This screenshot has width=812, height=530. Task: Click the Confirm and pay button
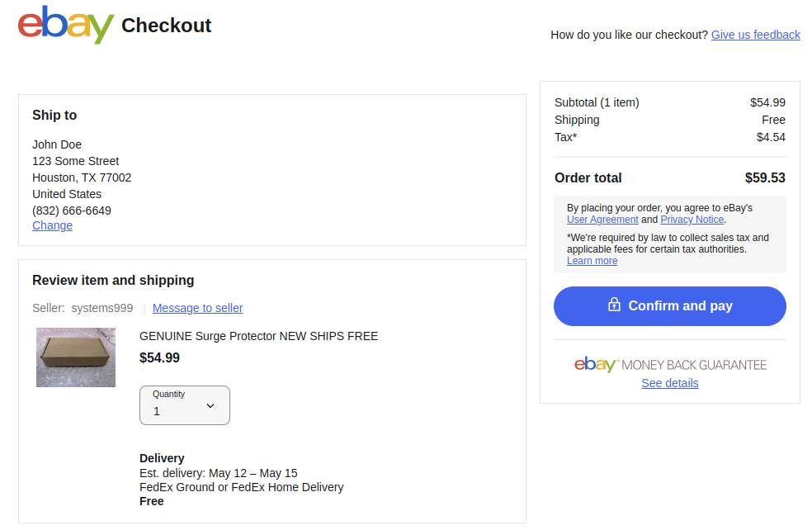669,306
